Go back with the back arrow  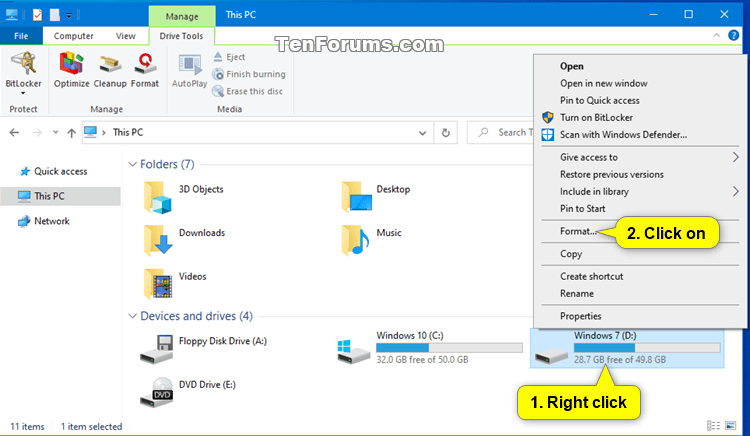(14, 132)
